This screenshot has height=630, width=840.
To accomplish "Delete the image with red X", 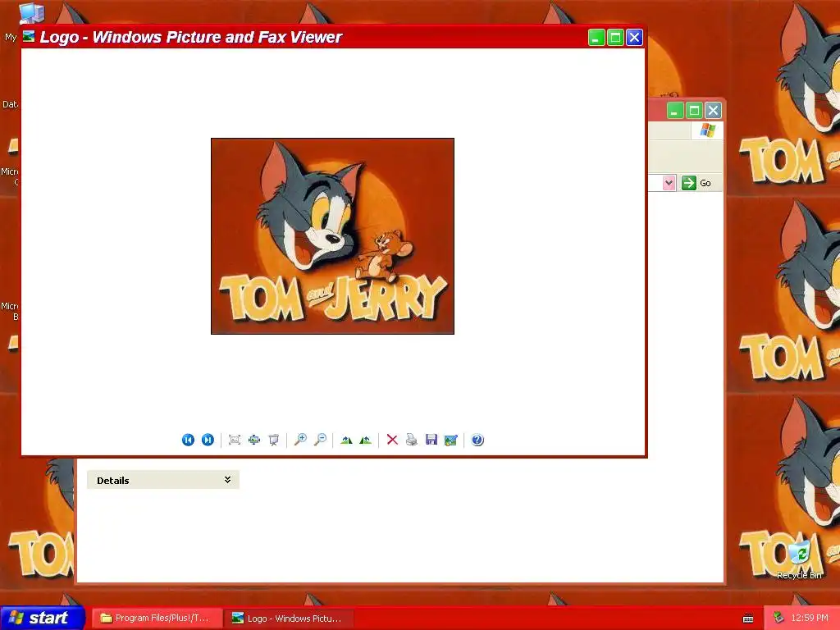I will click(392, 440).
